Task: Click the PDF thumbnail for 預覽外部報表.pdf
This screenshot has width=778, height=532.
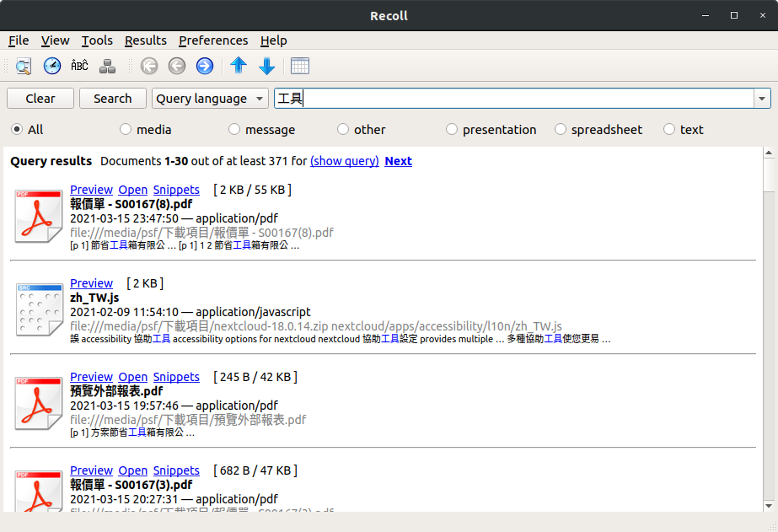Action: [38, 403]
